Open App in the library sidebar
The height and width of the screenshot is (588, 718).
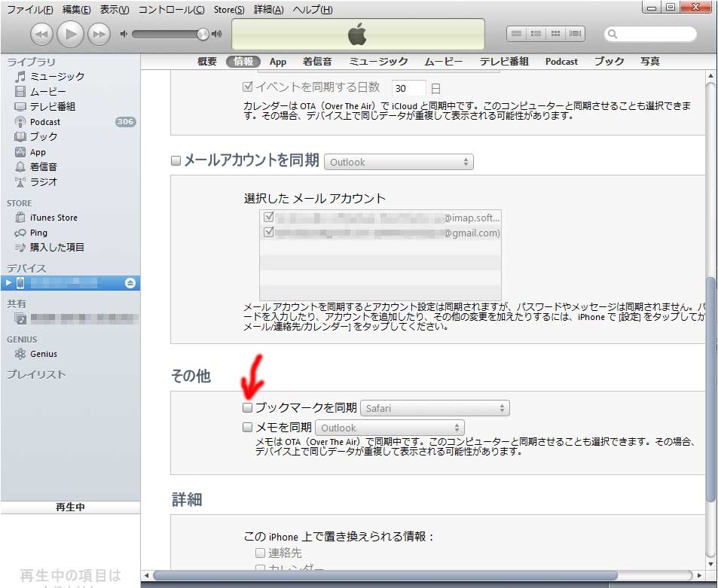pos(38,152)
